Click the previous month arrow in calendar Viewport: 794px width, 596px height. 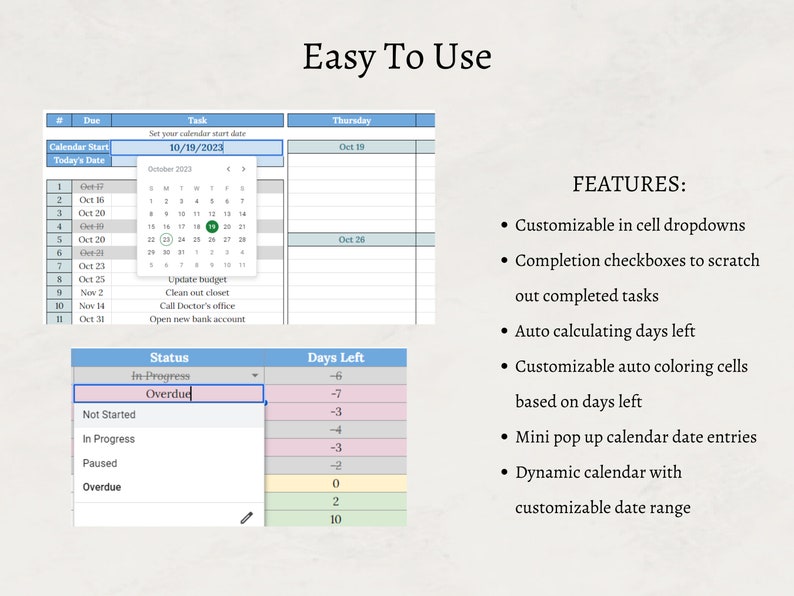(x=228, y=169)
